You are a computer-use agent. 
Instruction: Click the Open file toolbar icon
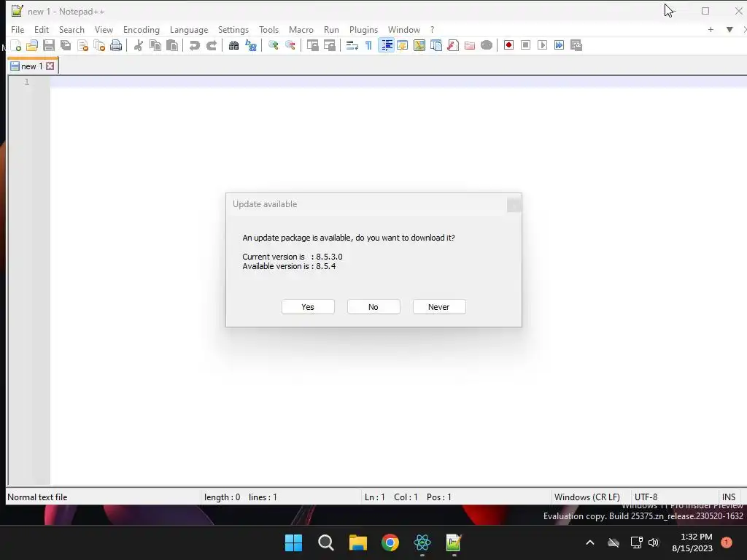coord(32,45)
